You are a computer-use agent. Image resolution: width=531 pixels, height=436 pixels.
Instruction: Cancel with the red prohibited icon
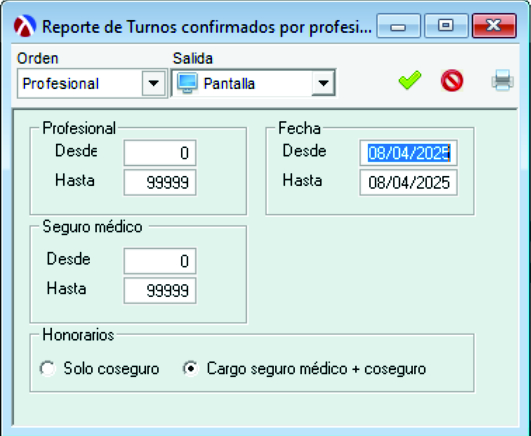click(452, 81)
